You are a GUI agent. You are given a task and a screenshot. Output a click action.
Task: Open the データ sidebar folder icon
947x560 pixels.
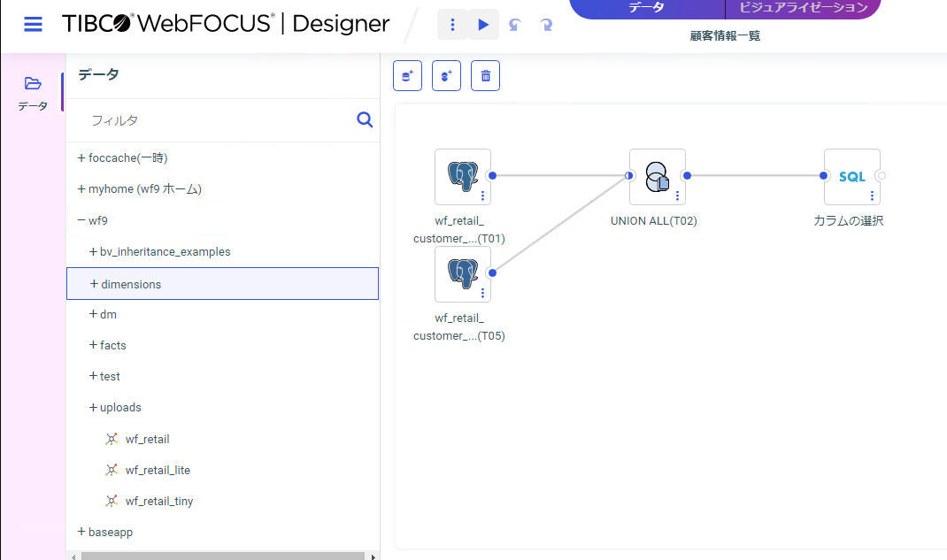tap(33, 83)
